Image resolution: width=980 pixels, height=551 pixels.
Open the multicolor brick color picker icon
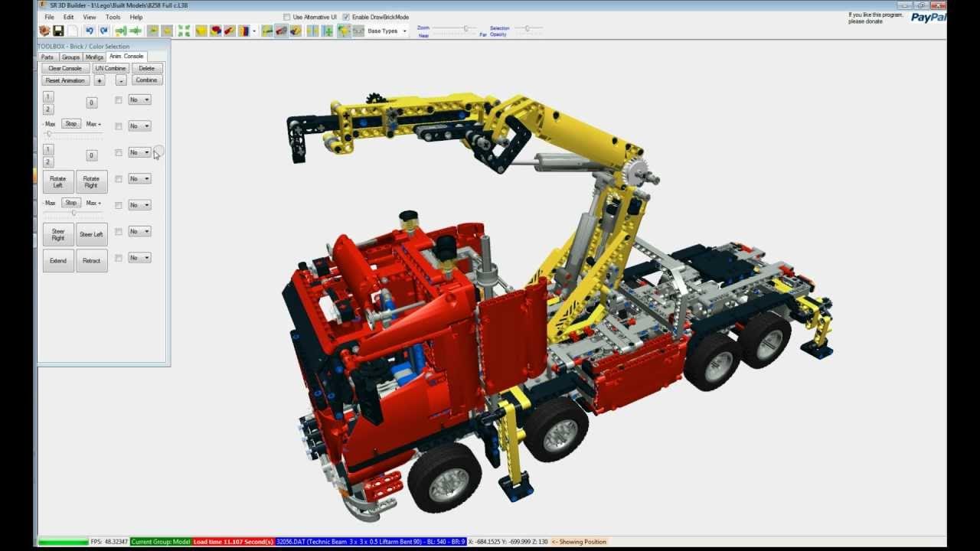(x=243, y=31)
